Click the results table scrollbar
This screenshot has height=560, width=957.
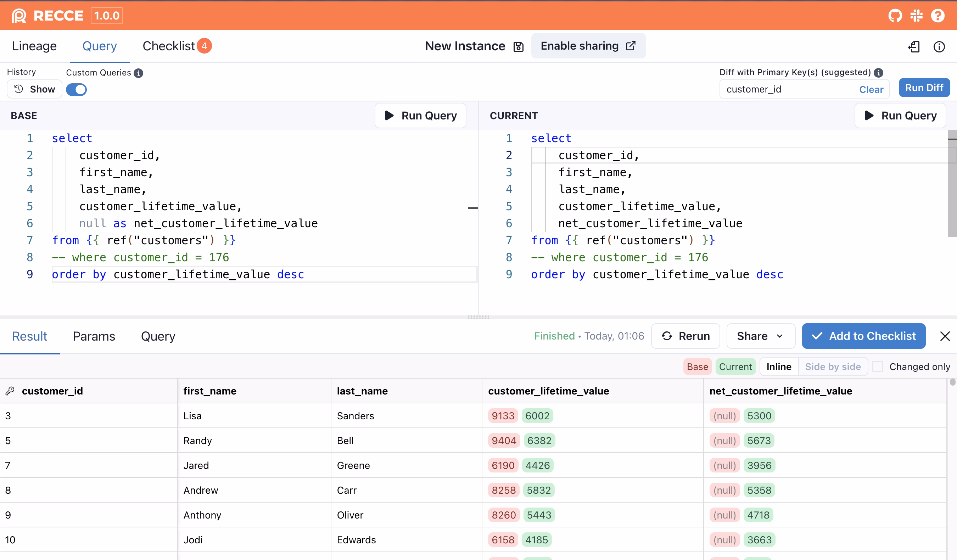(952, 382)
